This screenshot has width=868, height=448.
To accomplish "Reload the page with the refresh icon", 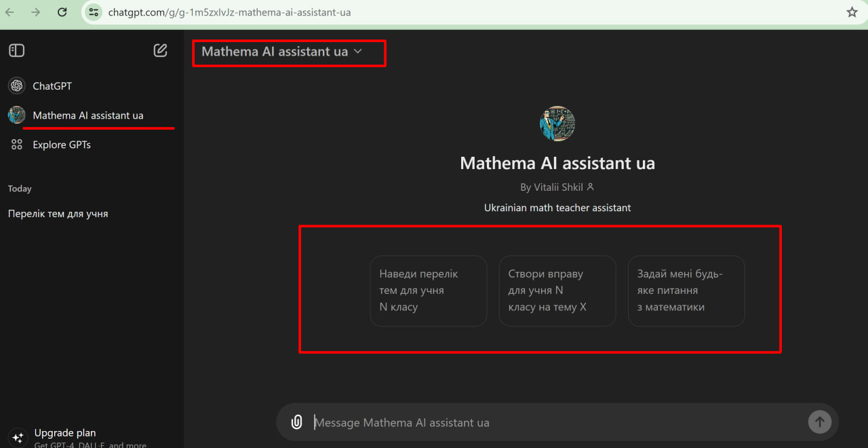I will (62, 12).
